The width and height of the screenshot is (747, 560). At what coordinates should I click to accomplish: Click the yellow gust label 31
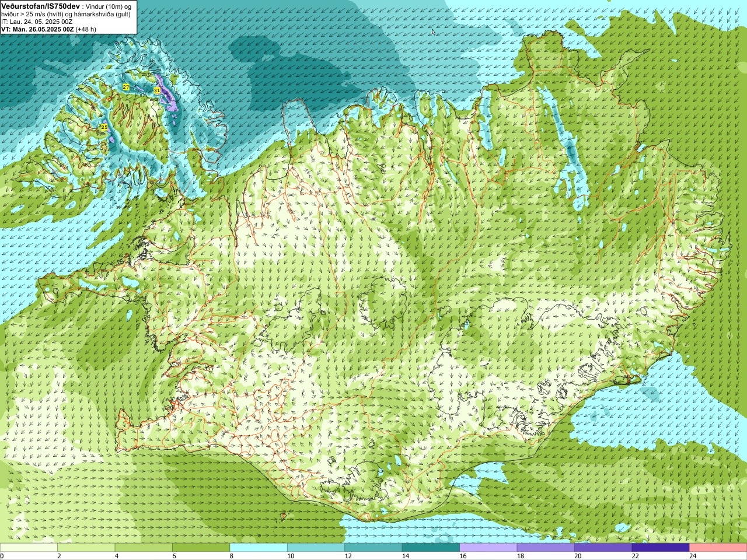(157, 90)
